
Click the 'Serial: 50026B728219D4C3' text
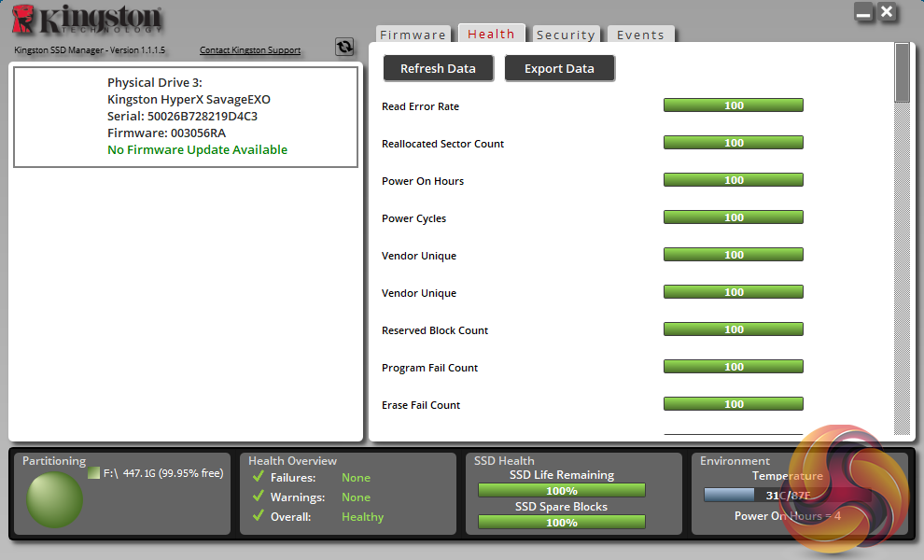[x=182, y=116]
